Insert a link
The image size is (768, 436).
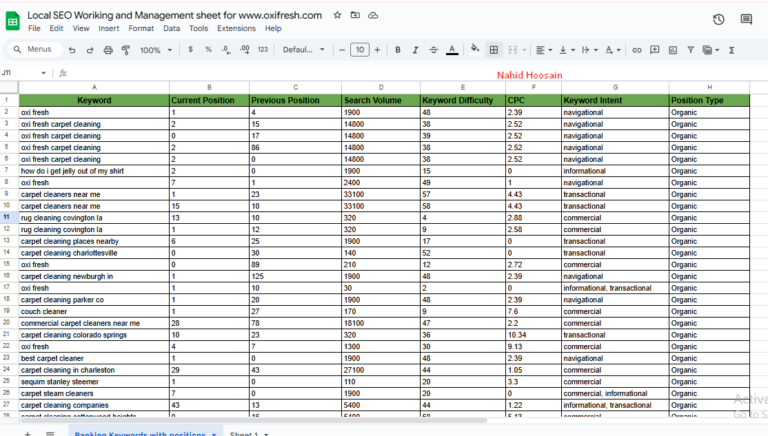[x=637, y=50]
